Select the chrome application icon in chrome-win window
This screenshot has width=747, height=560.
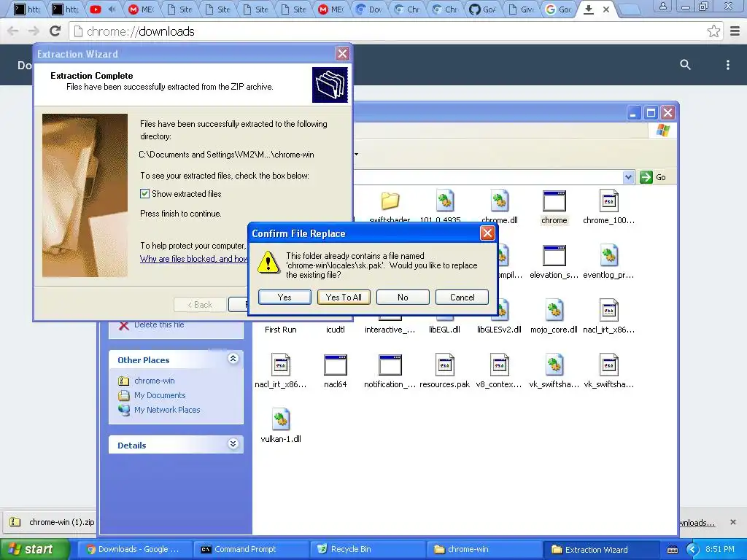[x=554, y=201]
